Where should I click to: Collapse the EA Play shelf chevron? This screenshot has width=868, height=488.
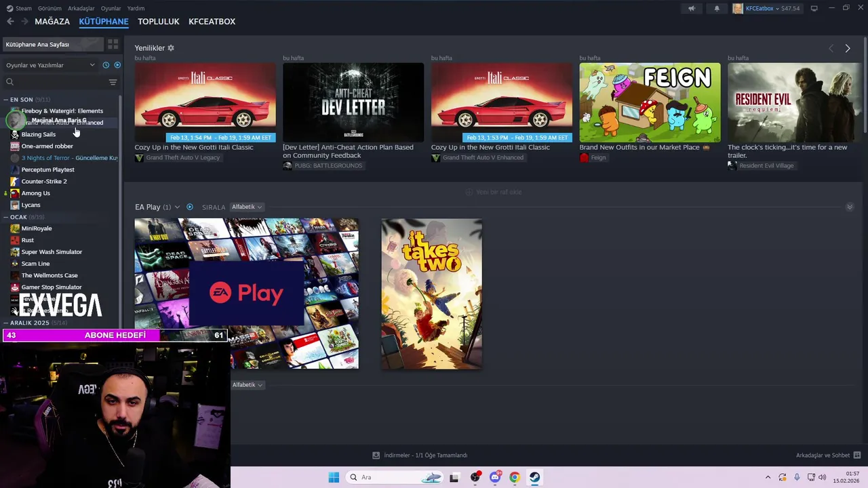(850, 207)
